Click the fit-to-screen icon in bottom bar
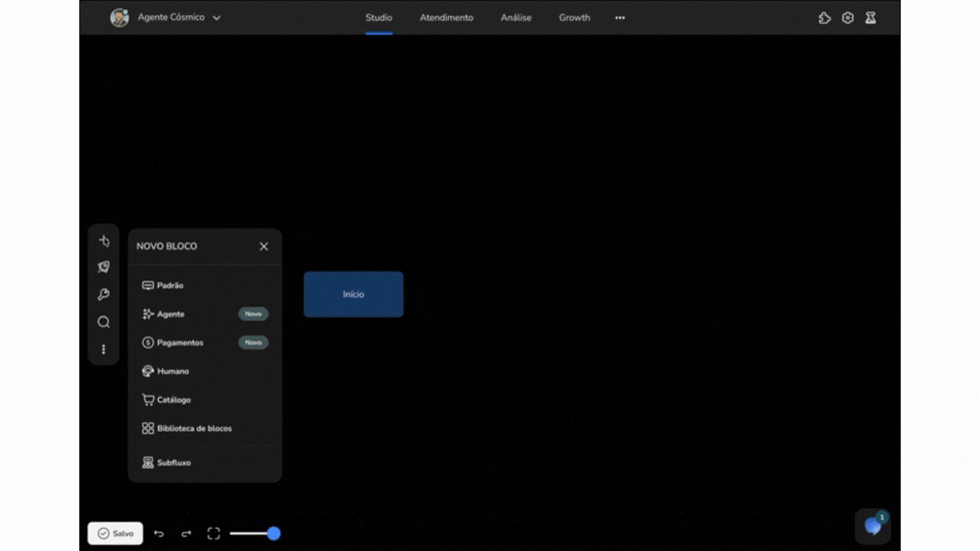Screen dimensions: 980x551 213,534
